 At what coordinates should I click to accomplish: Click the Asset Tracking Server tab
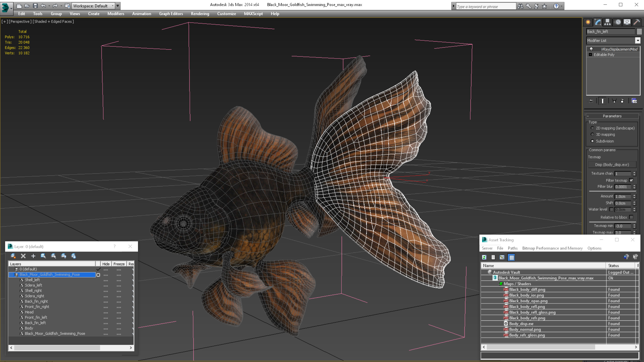point(487,248)
